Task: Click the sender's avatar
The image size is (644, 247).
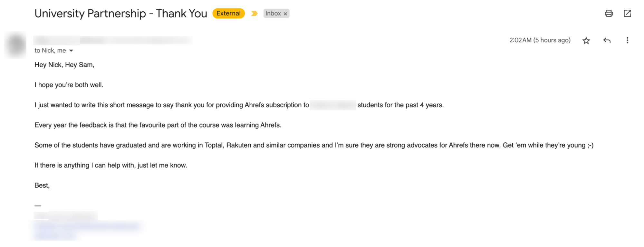Action: (x=15, y=45)
